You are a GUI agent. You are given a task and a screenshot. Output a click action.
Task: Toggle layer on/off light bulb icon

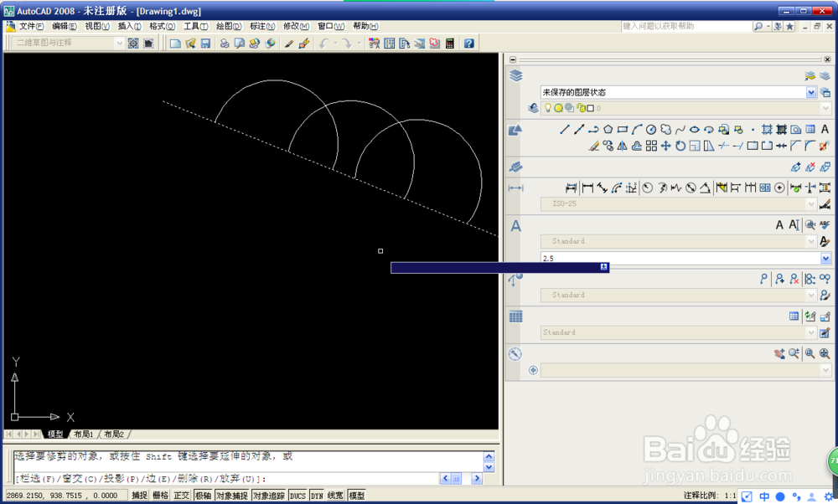(548, 108)
